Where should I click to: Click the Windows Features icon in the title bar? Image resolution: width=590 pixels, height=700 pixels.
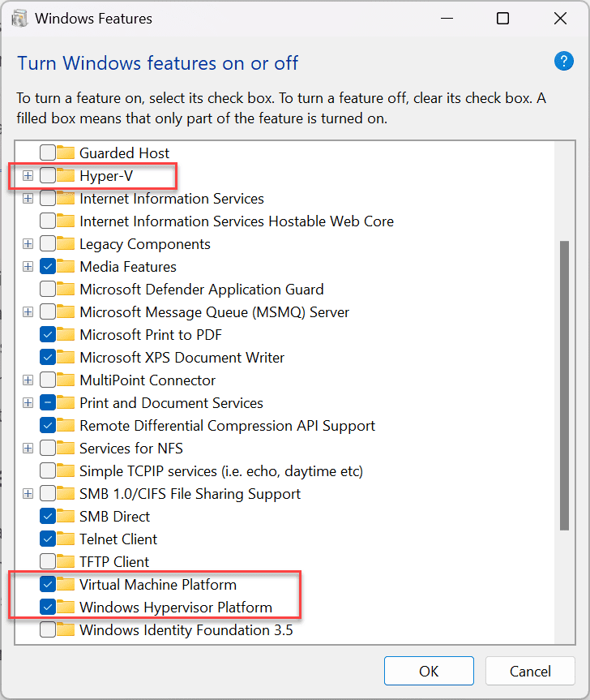(19, 18)
